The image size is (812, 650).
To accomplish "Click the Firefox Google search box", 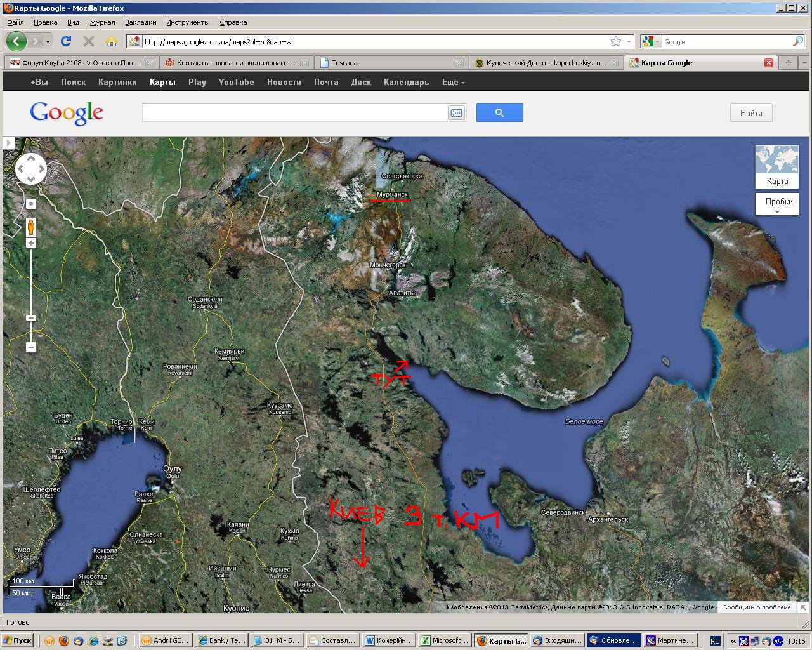I will click(726, 41).
